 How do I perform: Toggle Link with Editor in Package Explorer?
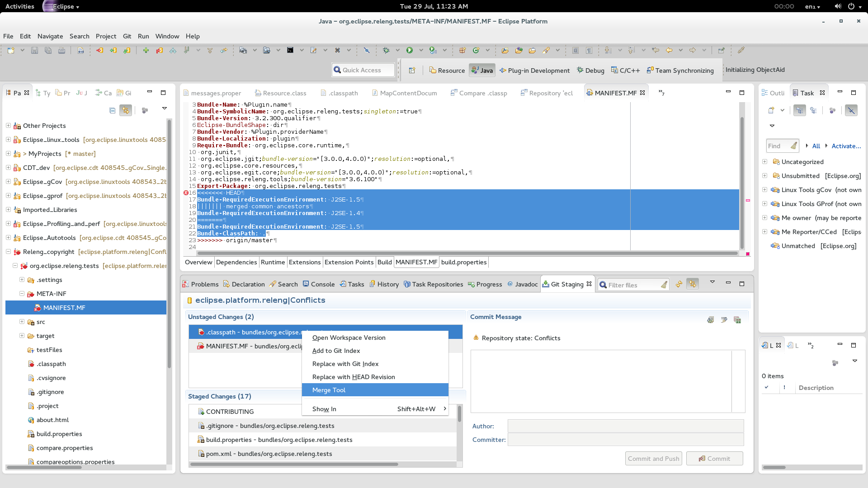126,110
